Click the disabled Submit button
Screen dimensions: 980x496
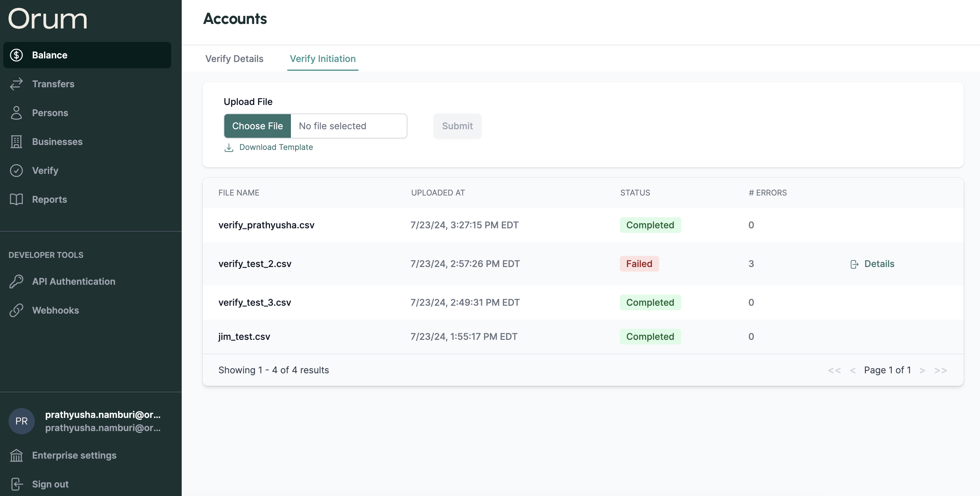point(457,126)
